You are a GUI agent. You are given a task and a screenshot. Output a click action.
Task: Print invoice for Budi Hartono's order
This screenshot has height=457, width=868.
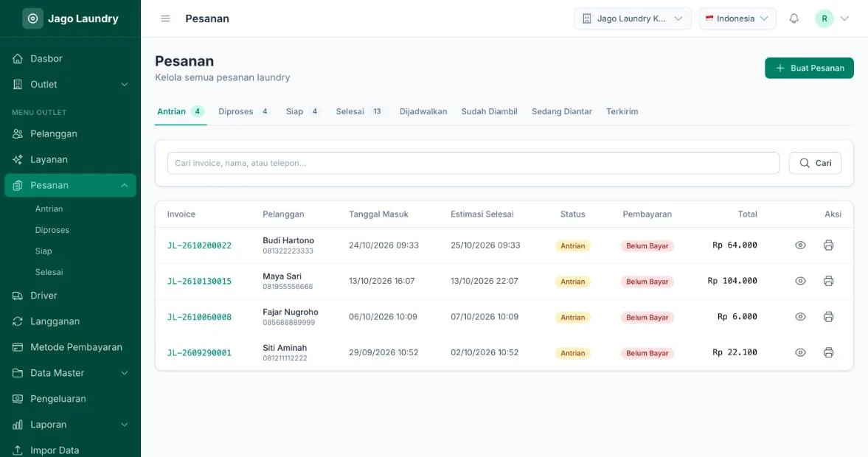pyautogui.click(x=828, y=245)
